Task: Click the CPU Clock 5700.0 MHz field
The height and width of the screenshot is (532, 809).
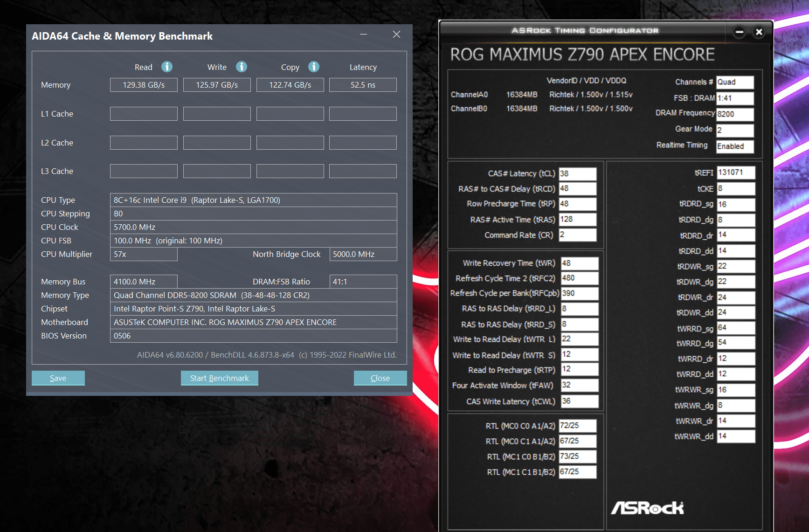Action: coord(253,227)
